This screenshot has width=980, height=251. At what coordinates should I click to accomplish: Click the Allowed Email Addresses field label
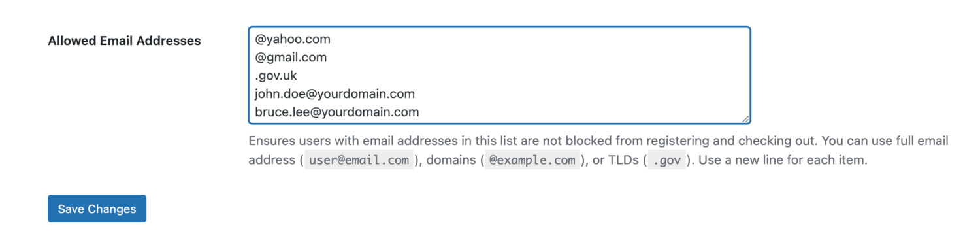125,41
